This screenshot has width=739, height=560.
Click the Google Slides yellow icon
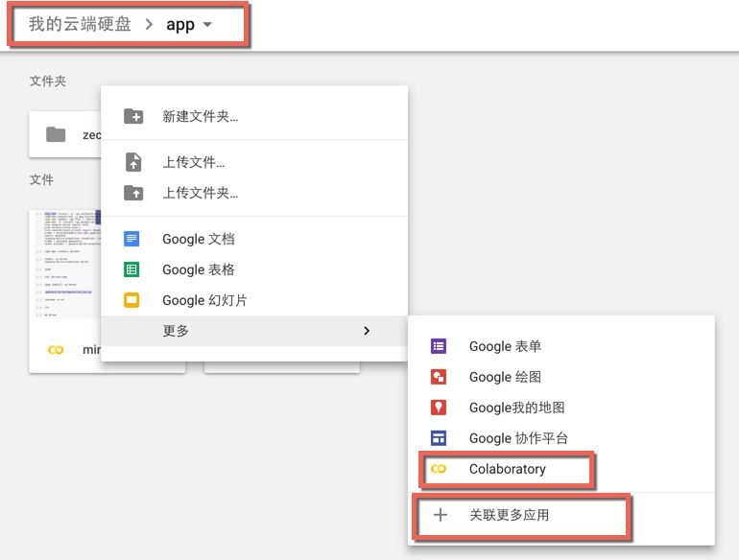click(131, 300)
